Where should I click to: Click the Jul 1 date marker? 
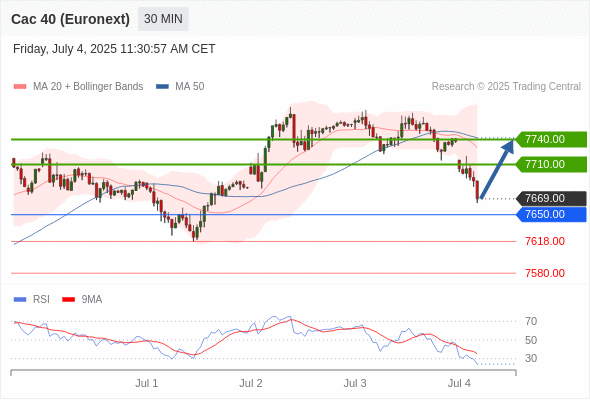pyautogui.click(x=146, y=383)
